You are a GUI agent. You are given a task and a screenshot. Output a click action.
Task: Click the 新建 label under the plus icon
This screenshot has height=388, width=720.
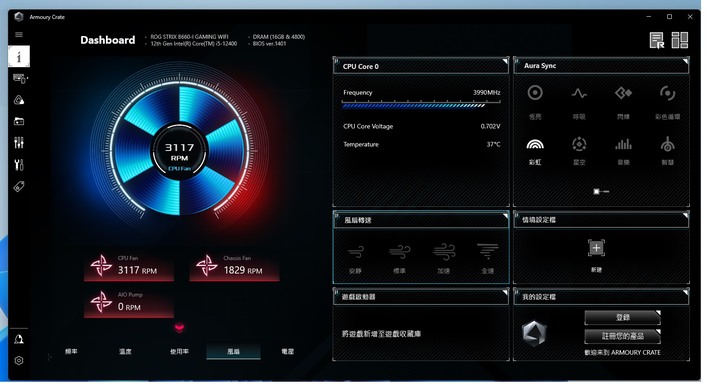pyautogui.click(x=596, y=270)
